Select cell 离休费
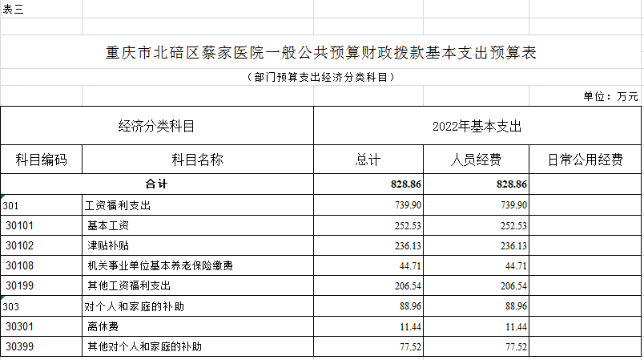Image resolution: width=644 pixels, height=360 pixels. click(x=198, y=326)
